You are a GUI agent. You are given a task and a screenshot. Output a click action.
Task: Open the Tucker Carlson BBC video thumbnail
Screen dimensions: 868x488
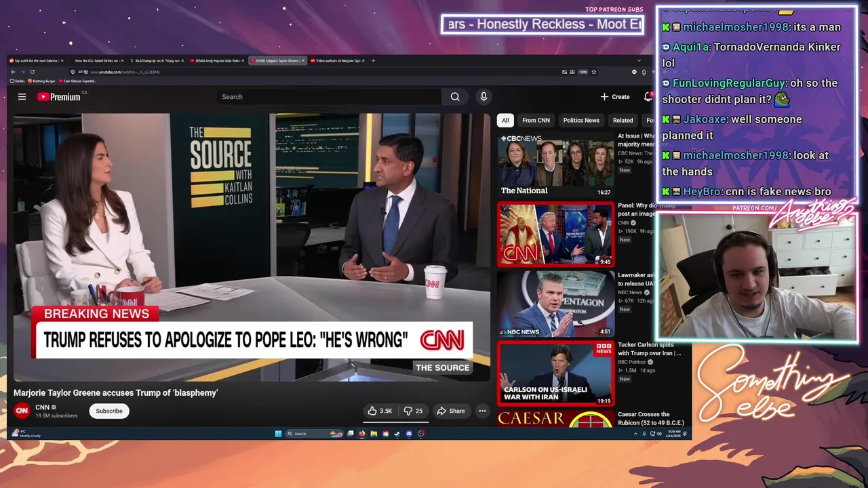coord(556,373)
